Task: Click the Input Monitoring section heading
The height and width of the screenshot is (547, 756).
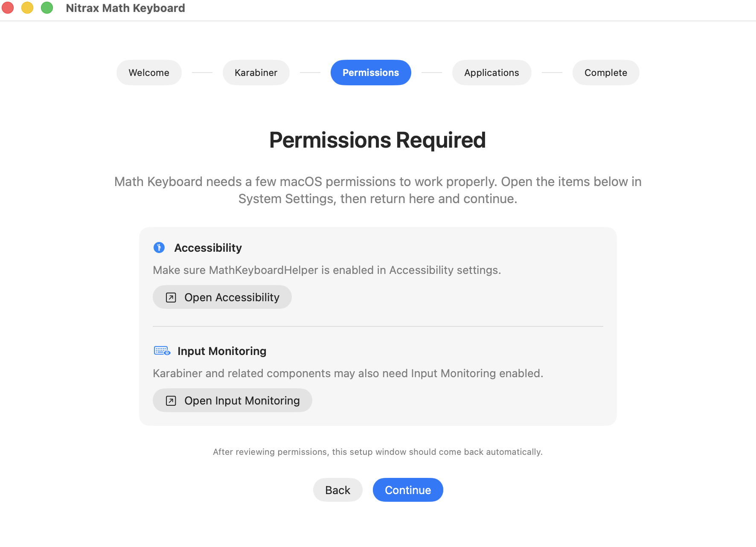Action: point(222,351)
